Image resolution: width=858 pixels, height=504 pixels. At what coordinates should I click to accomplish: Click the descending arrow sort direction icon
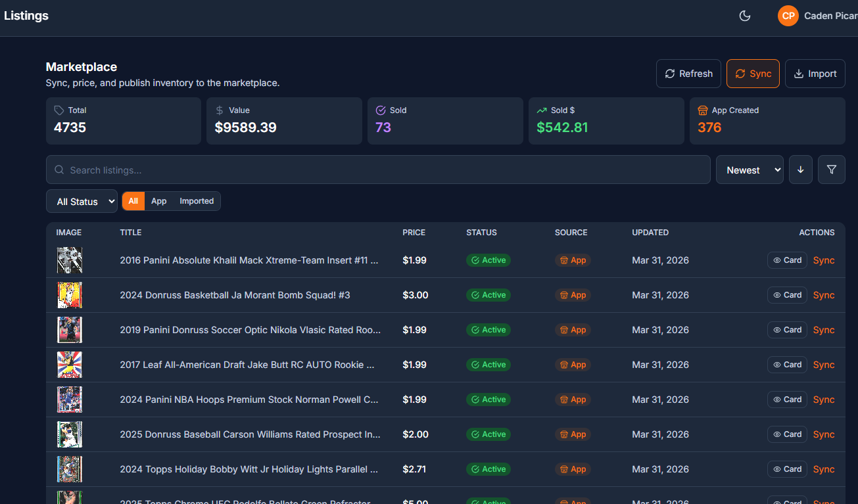[x=800, y=170]
